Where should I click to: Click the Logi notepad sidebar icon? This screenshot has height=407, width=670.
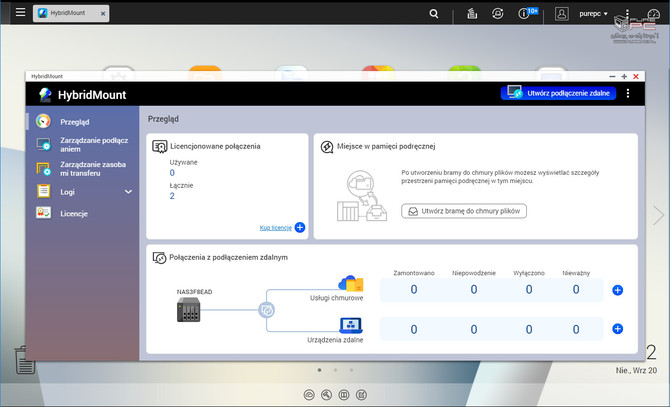44,191
